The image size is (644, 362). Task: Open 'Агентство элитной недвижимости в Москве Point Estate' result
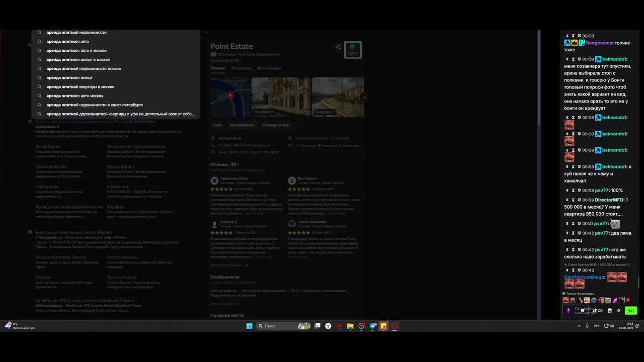tap(95, 122)
